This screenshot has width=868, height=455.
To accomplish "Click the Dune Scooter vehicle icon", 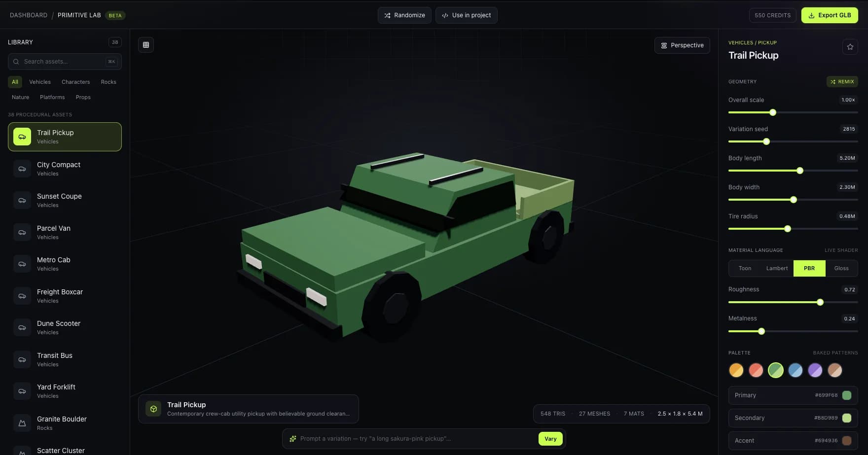I will coord(22,327).
